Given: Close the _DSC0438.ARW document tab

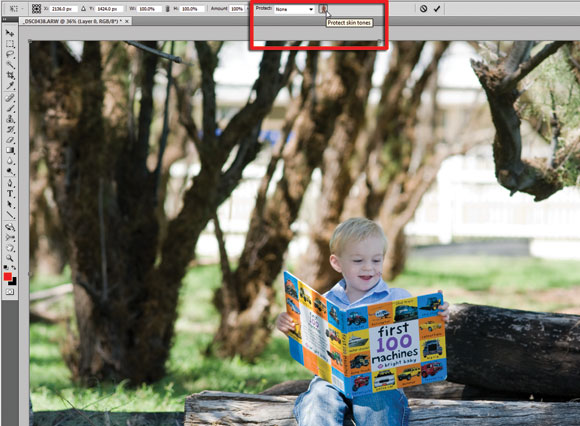Looking at the screenshot, I should pos(127,21).
